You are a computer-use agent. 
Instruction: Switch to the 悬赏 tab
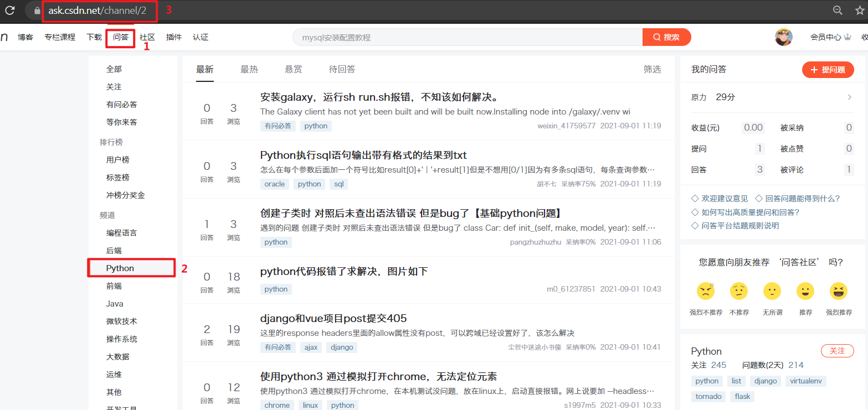point(294,69)
